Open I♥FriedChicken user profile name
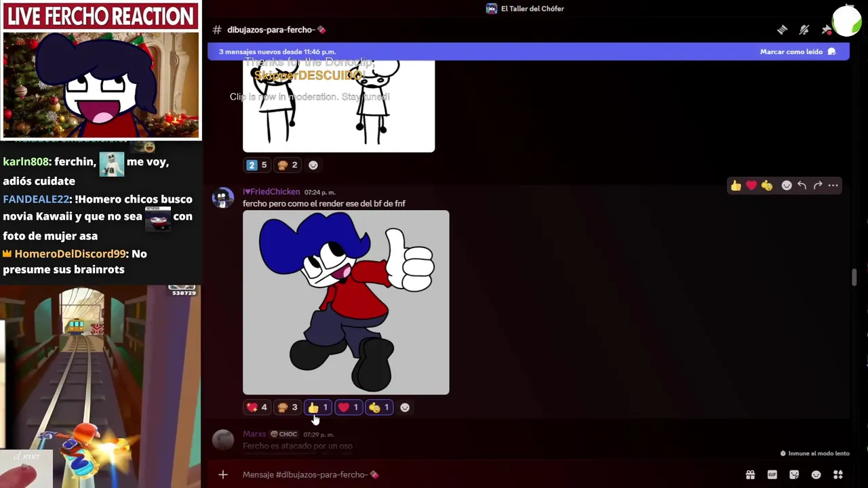 coord(271,192)
